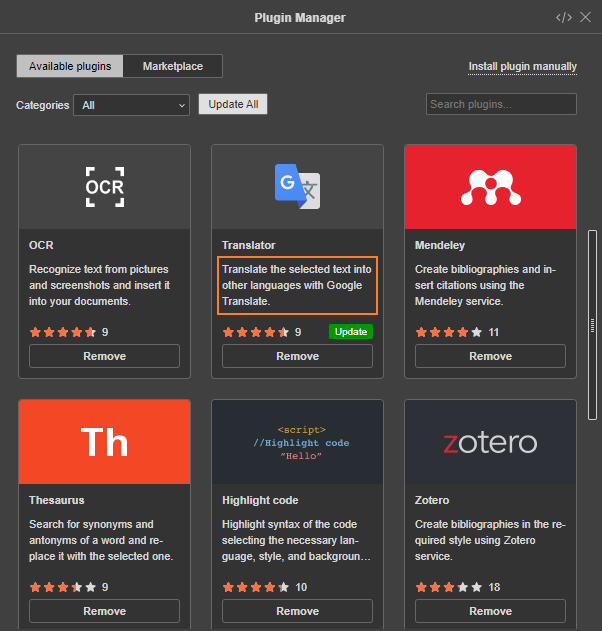Click the OCR description text
602x631 pixels.
pyautogui.click(x=99, y=285)
